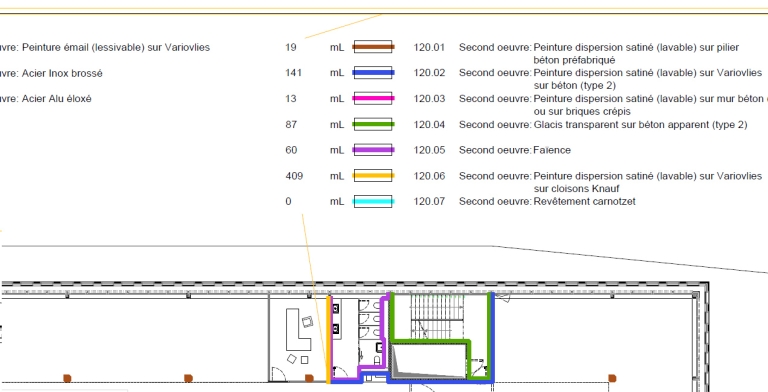Select 'Glacis transparent sur béton apparent (type 2)'
This screenshot has width=768, height=392.
click(x=640, y=124)
